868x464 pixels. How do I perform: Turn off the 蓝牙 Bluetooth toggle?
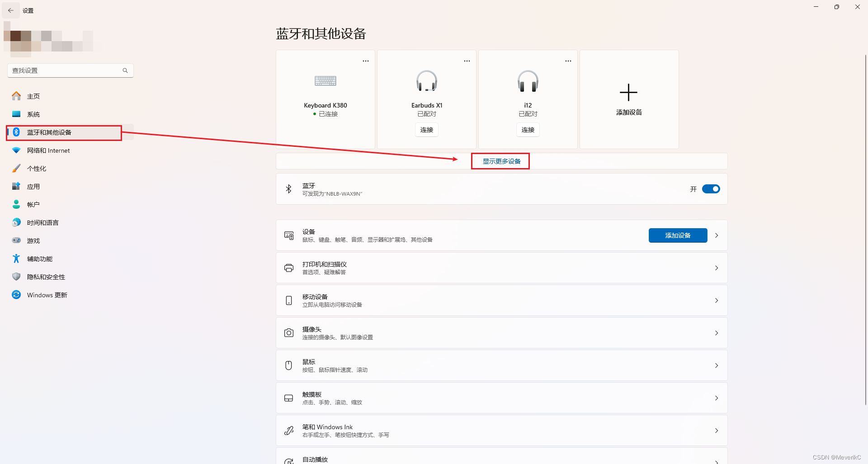711,189
